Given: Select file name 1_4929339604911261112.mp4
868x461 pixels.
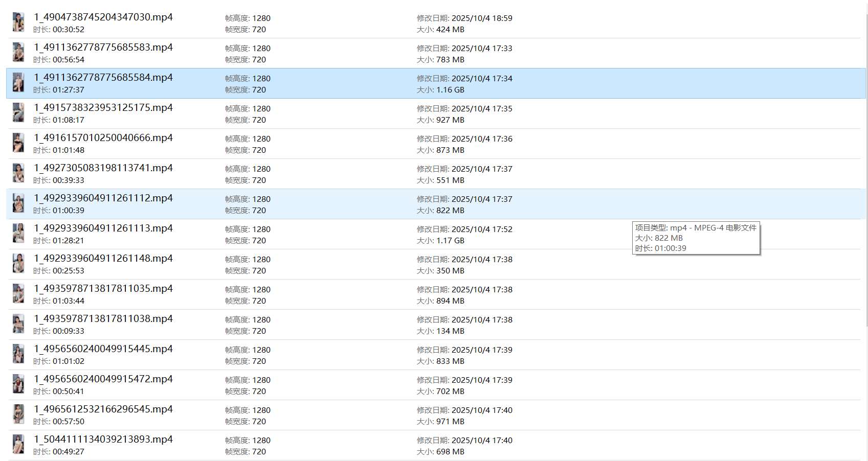Looking at the screenshot, I should click(103, 198).
